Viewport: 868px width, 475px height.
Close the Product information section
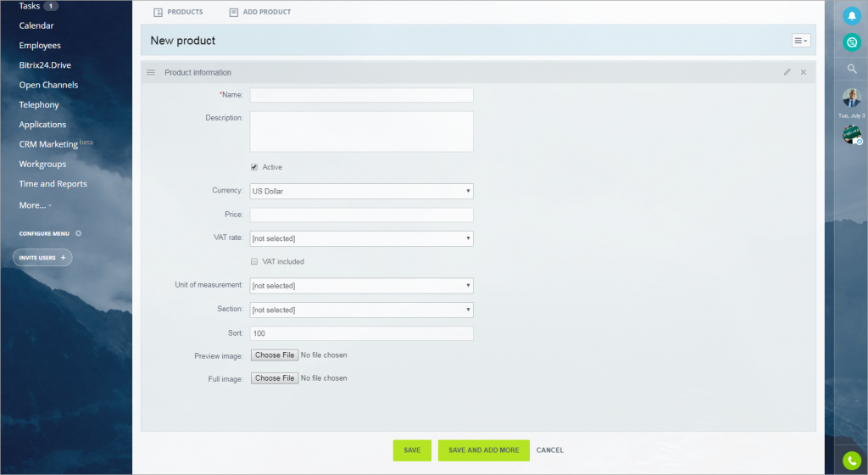click(x=804, y=72)
